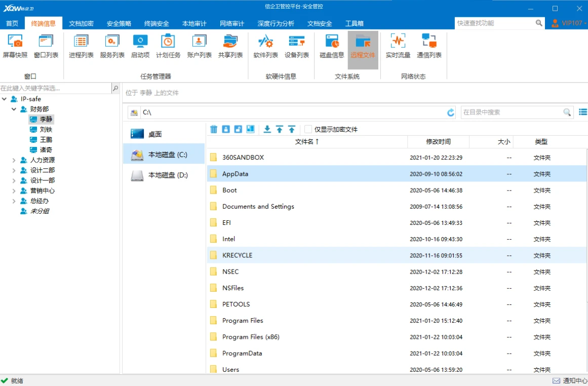The width and height of the screenshot is (588, 386).
Task: Switch to the 首页 tab
Action: pos(12,23)
